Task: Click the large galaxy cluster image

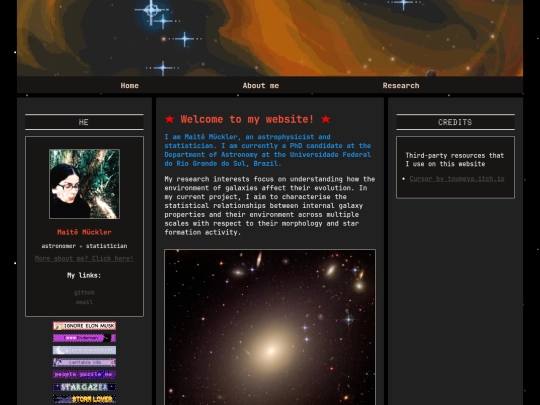Action: point(270,327)
